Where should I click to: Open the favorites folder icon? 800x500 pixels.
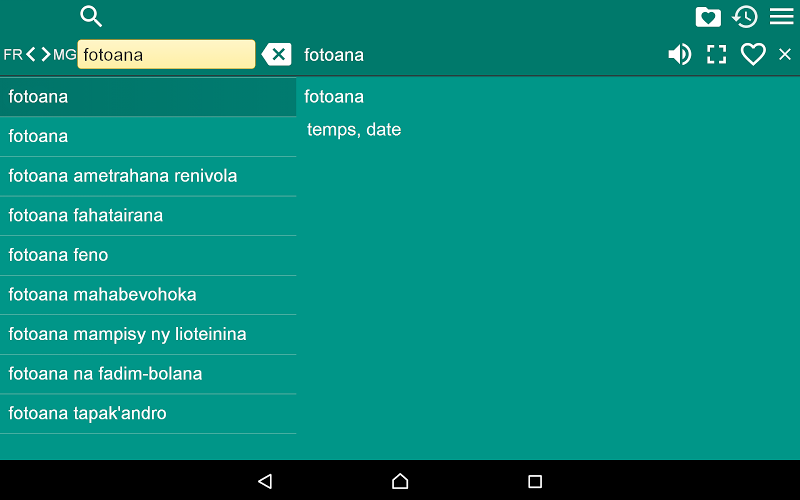[708, 17]
